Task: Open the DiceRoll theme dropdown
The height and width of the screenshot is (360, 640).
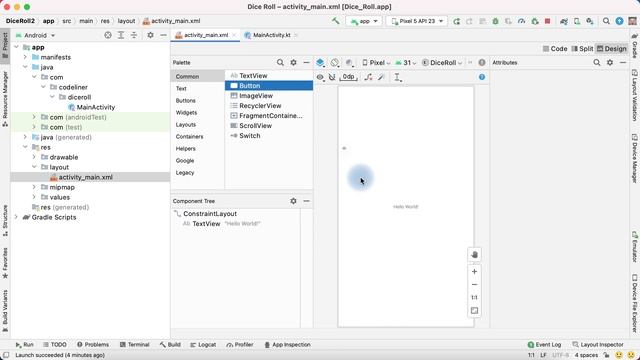Action: tap(442, 63)
